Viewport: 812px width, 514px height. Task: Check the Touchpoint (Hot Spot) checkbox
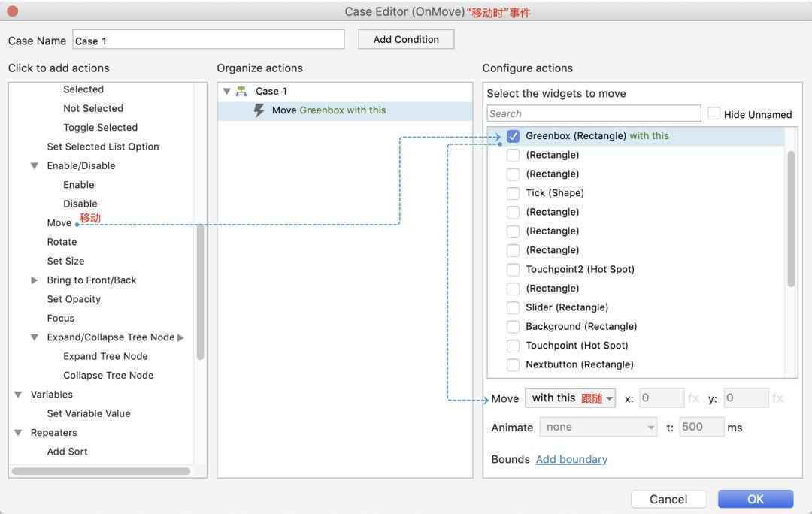513,345
